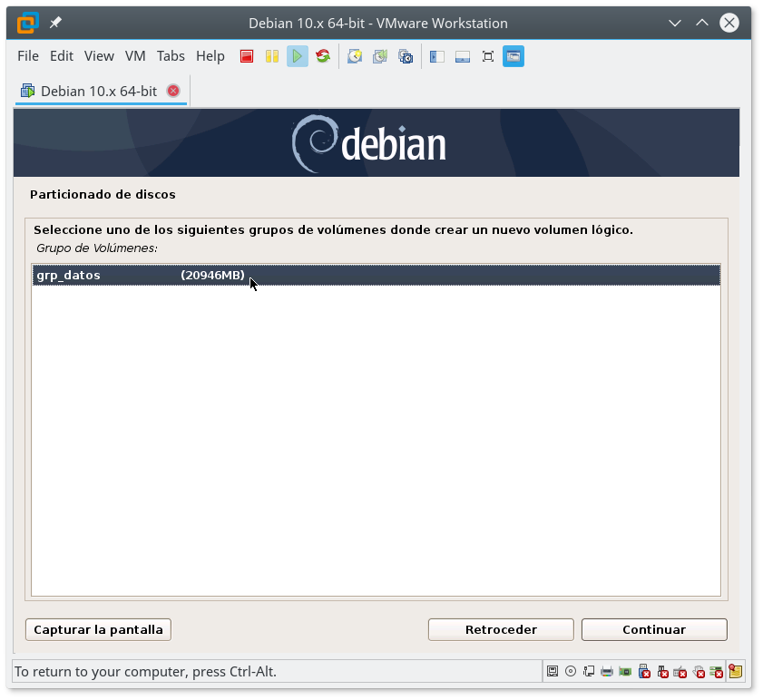Click the Particionado de discos heading
The width and height of the screenshot is (763, 700).
tap(103, 195)
